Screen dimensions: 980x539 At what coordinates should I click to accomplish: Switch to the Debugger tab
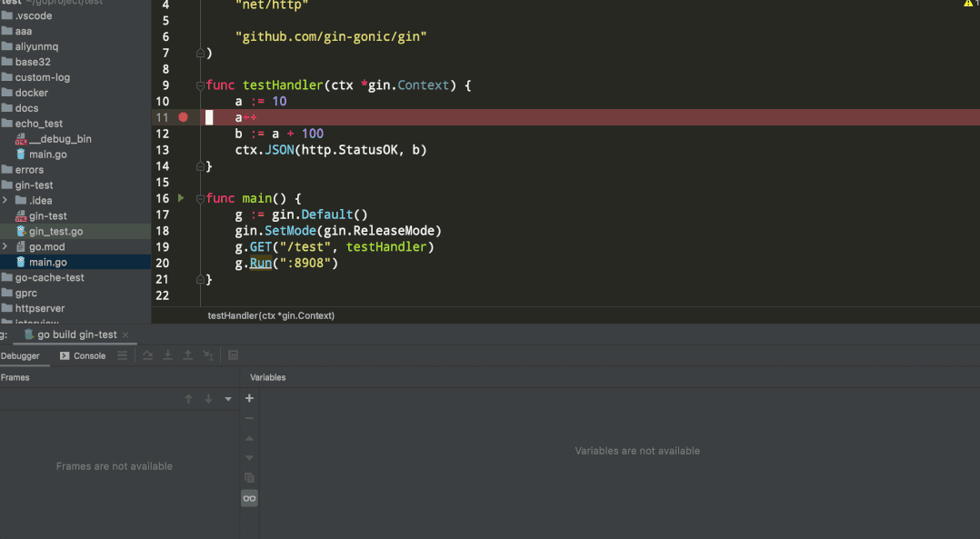20,355
